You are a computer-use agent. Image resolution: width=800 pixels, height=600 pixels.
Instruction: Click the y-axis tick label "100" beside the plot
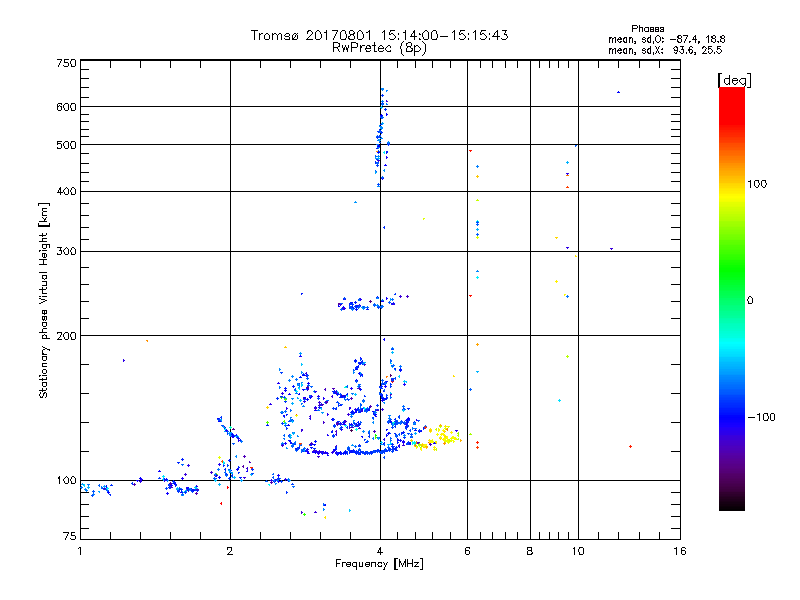click(x=66, y=481)
